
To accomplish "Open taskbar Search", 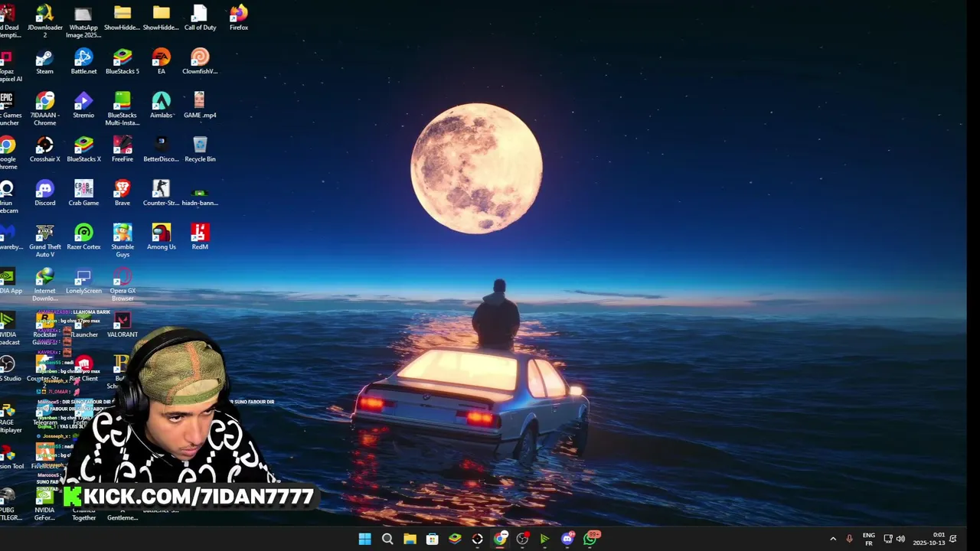I will click(387, 539).
